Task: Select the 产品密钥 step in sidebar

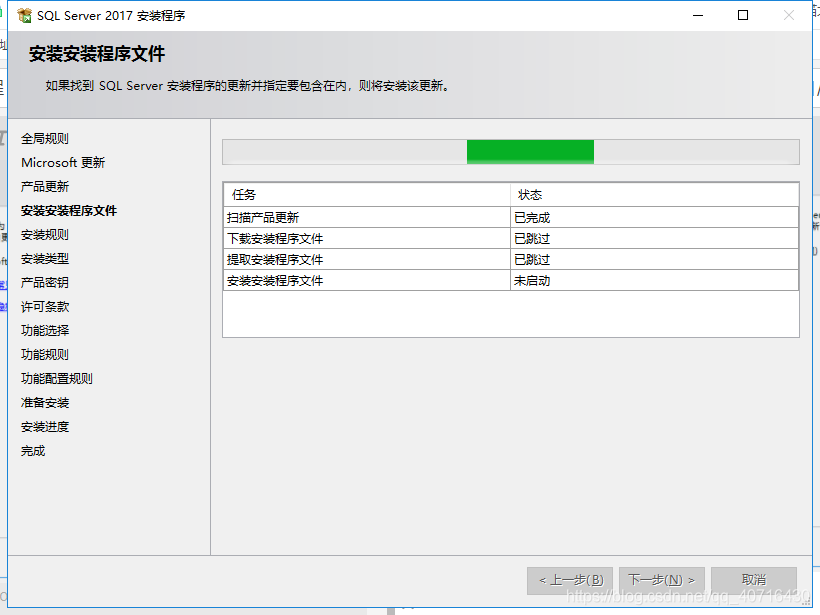Action: tap(45, 283)
